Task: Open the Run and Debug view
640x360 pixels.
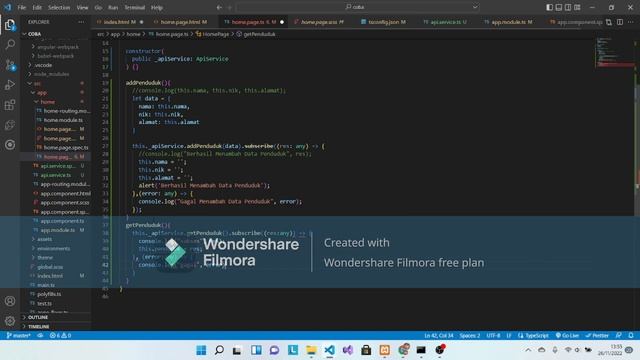Action: 10,85
